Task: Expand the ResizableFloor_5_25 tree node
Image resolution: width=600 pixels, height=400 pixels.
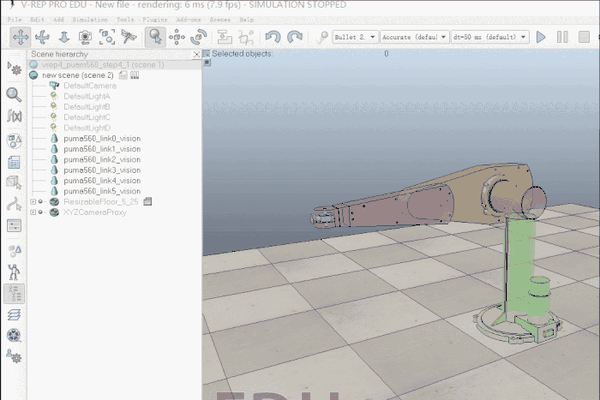Action: pos(33,201)
